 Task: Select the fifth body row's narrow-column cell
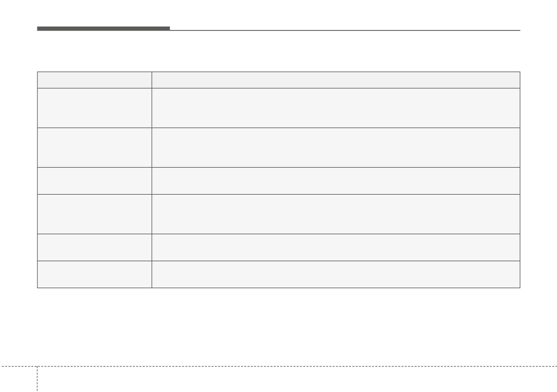(x=94, y=247)
